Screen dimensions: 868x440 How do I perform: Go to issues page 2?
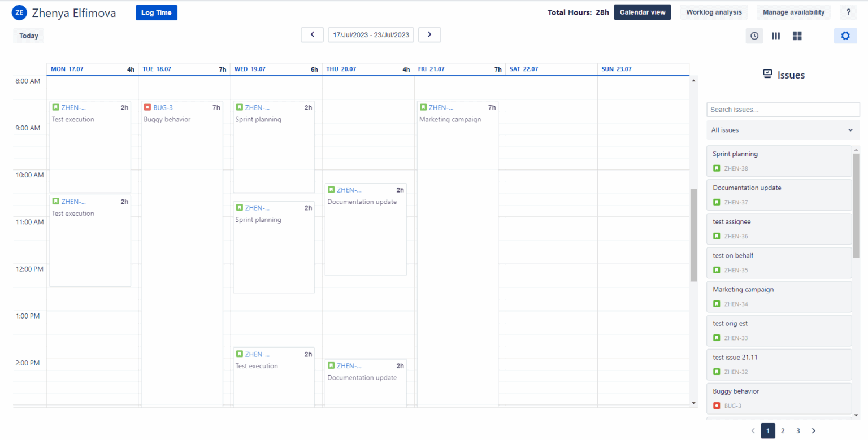click(783, 431)
